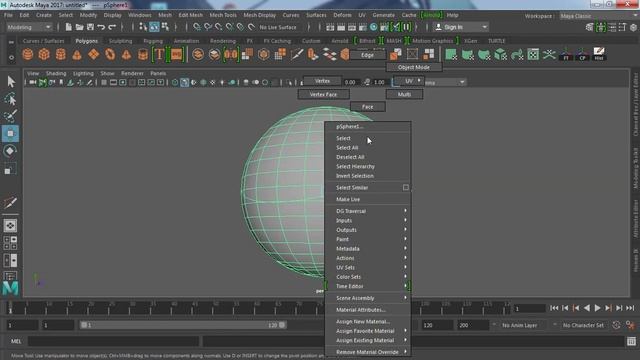Click the current frame number field
Viewport: 640px width, 360px height.
(529, 309)
